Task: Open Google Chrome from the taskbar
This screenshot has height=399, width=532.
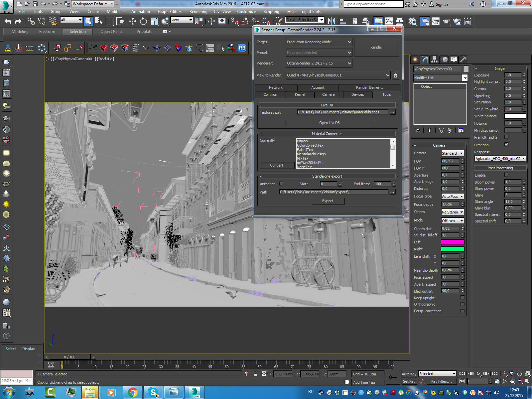Action: coord(133,392)
